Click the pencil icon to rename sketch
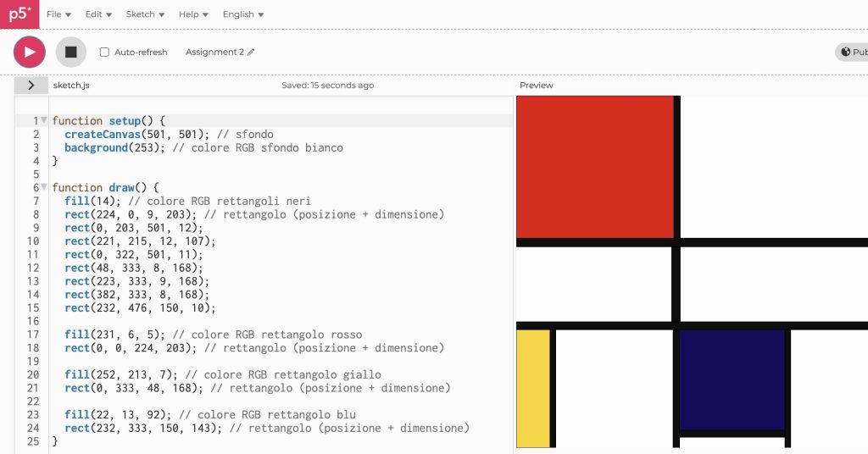 (251, 53)
